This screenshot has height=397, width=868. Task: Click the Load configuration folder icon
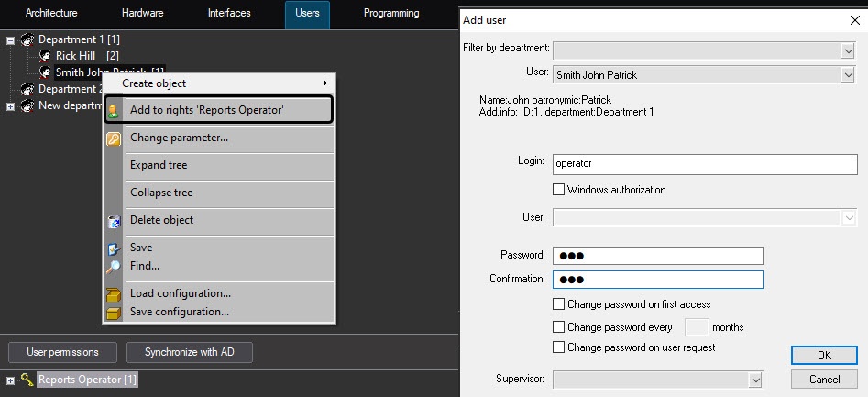[x=114, y=294]
